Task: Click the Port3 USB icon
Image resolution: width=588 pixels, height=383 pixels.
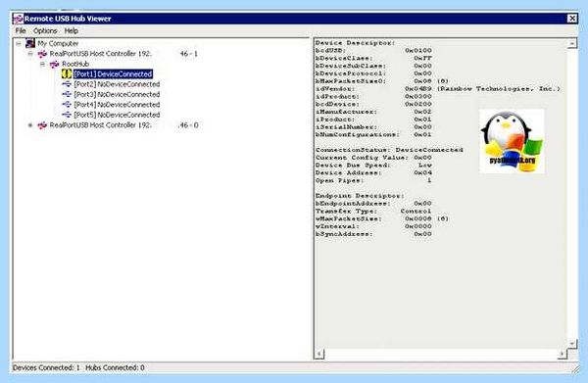Action: point(67,94)
